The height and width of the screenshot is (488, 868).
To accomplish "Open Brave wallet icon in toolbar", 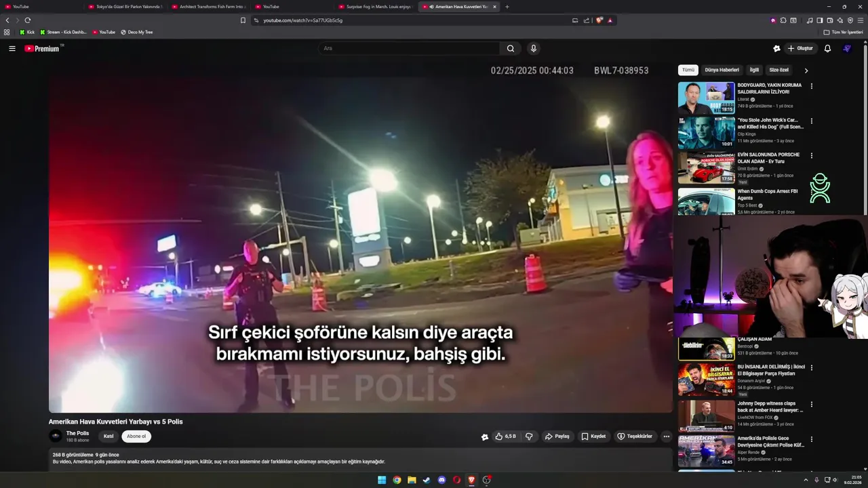I will click(830, 20).
